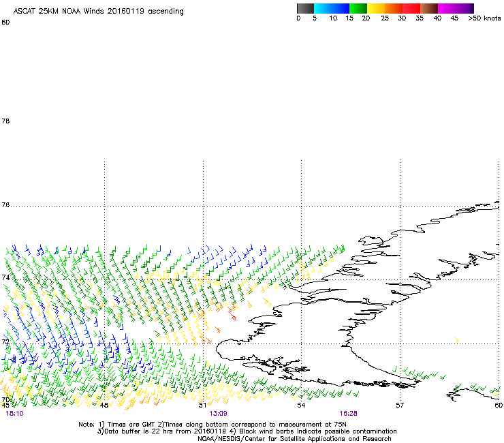Screen dimensions: 504x443
Task: Select the dark purple 45-50 knots legend segment
Action: pyautogui.click(x=464, y=8)
